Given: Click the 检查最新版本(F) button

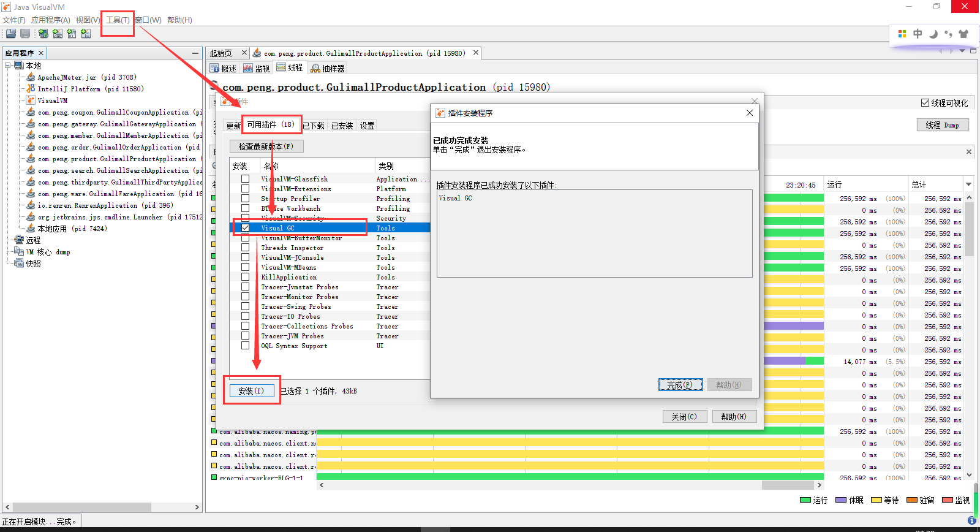Looking at the screenshot, I should 266,146.
